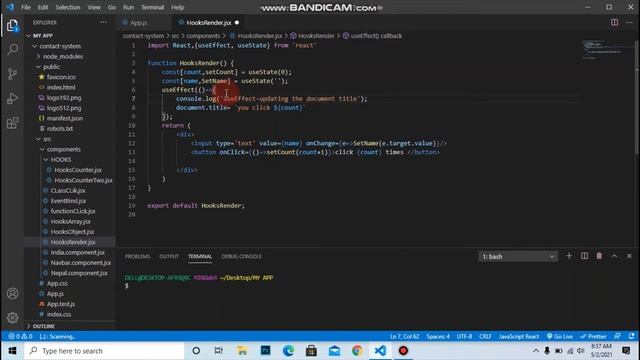Open the terminal selector dropdown 1: bash
The width and height of the screenshot is (640, 360).
[x=518, y=256]
